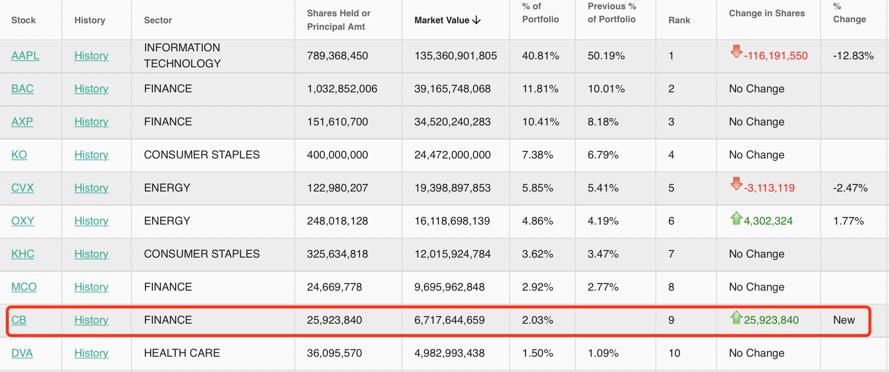Open the BAC stock link
889x372 pixels.
click(22, 88)
